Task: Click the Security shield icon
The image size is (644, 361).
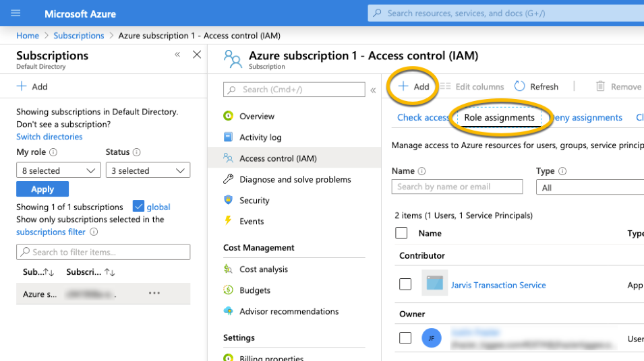Action: click(x=228, y=200)
